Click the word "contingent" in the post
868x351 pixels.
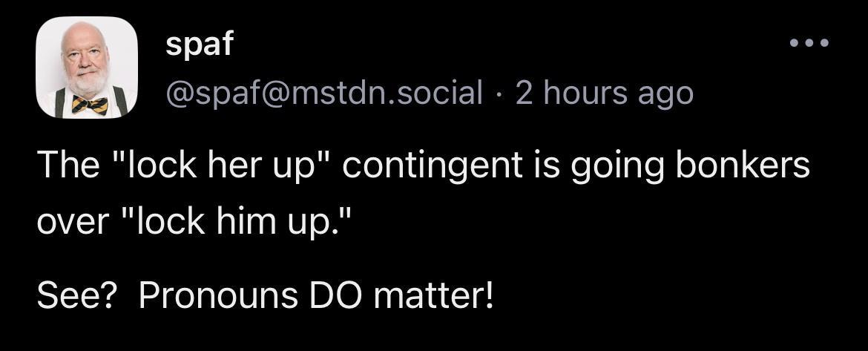(x=430, y=166)
